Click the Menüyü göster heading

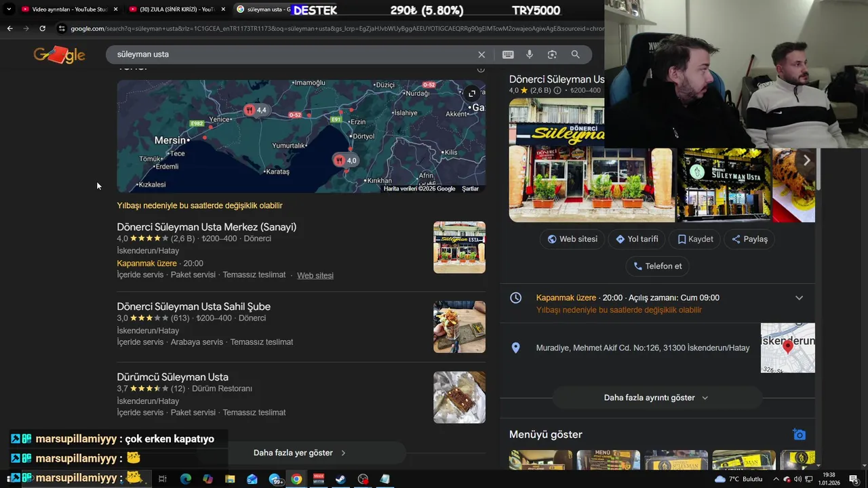[x=545, y=434]
